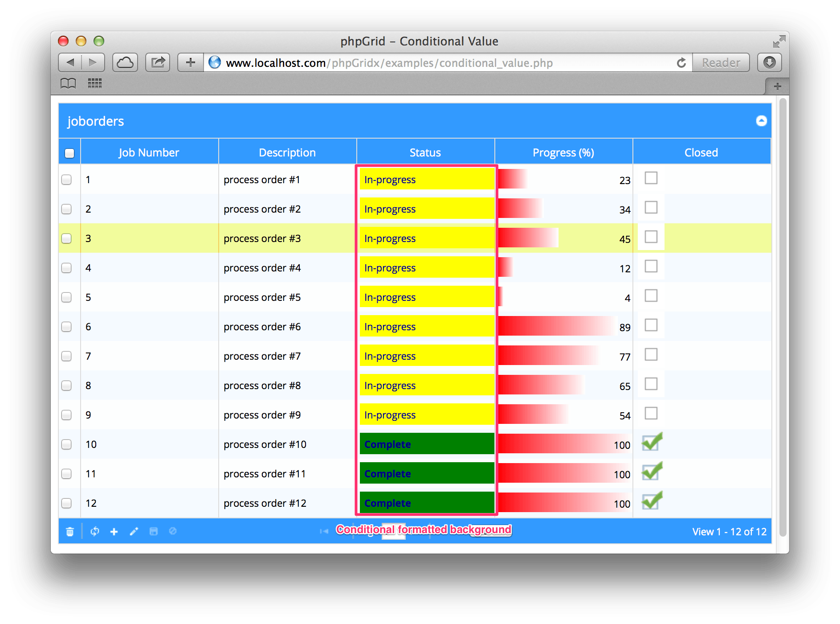Enter full screen with arrows icon

tap(779, 41)
